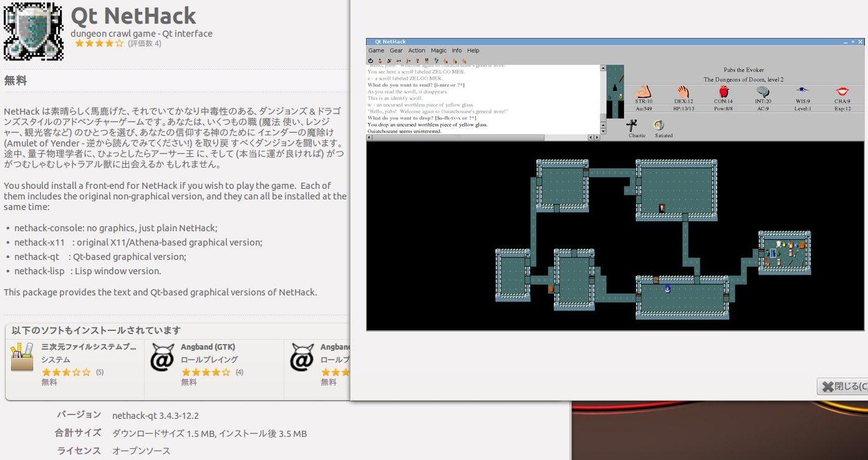Click the Eat fork-and-knife toolbar icon
This screenshot has height=460, width=868.
427,60
